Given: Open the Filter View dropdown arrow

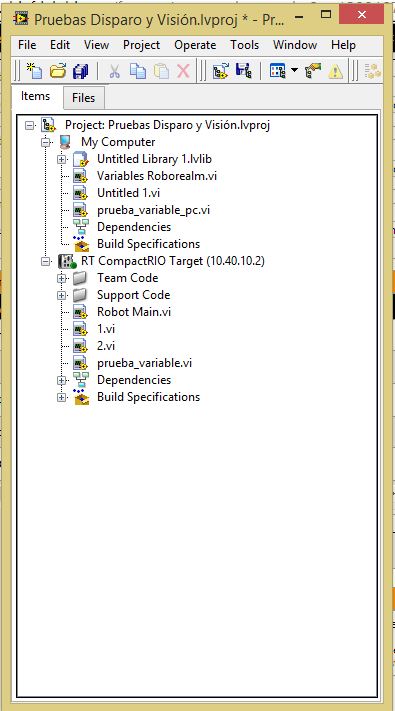Looking at the screenshot, I should pos(294,70).
